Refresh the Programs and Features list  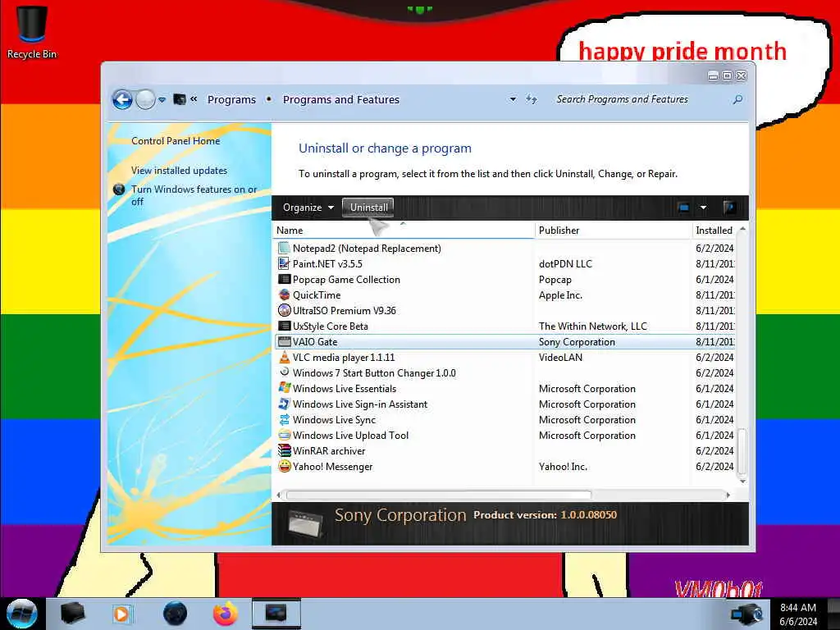[531, 99]
